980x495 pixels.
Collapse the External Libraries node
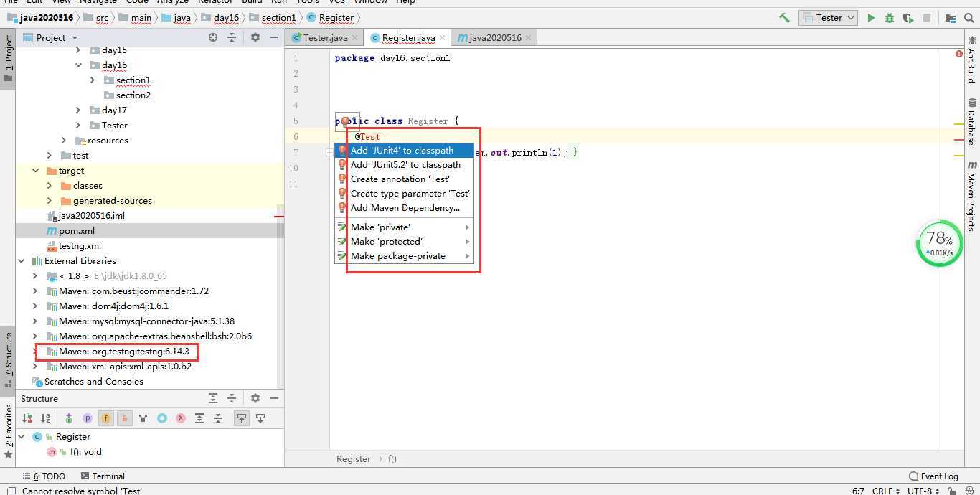pos(21,260)
